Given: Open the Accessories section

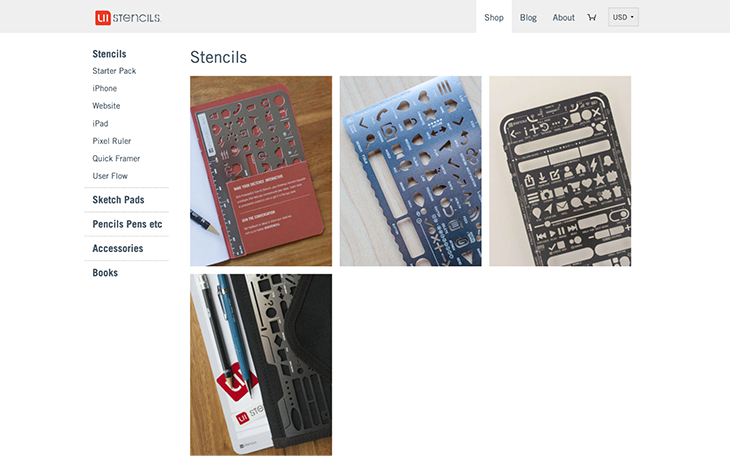Looking at the screenshot, I should click(x=118, y=248).
